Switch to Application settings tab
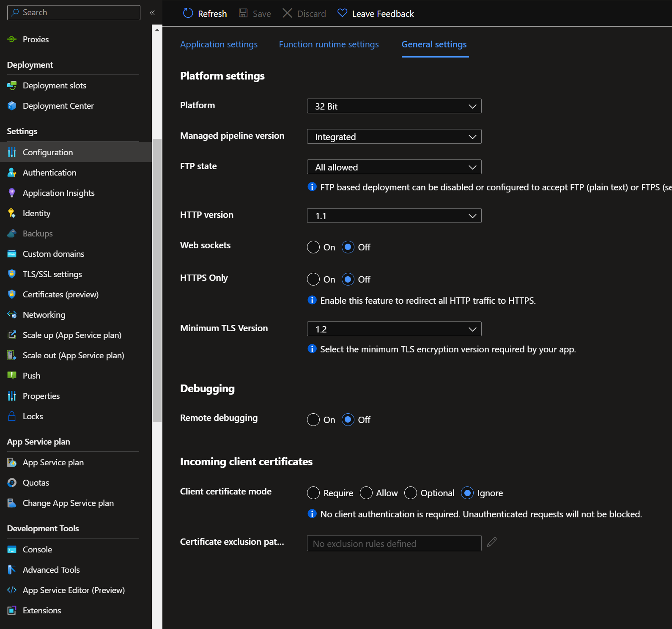Viewport: 672px width, 629px height. [219, 44]
